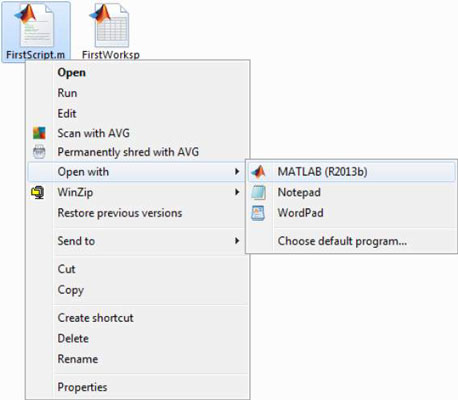The image size is (458, 400).
Task: Open the file with WordPad
Action: [x=351, y=213]
